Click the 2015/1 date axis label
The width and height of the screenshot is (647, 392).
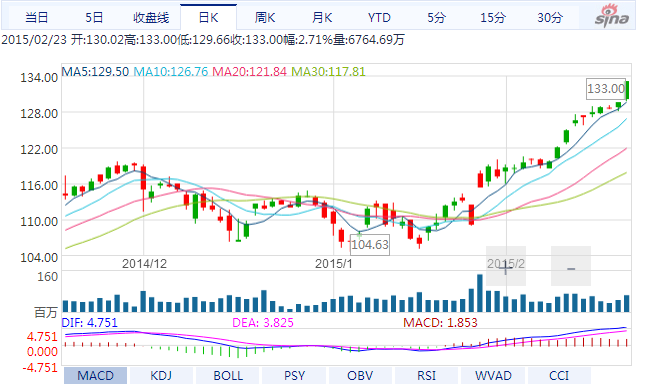[x=334, y=264]
